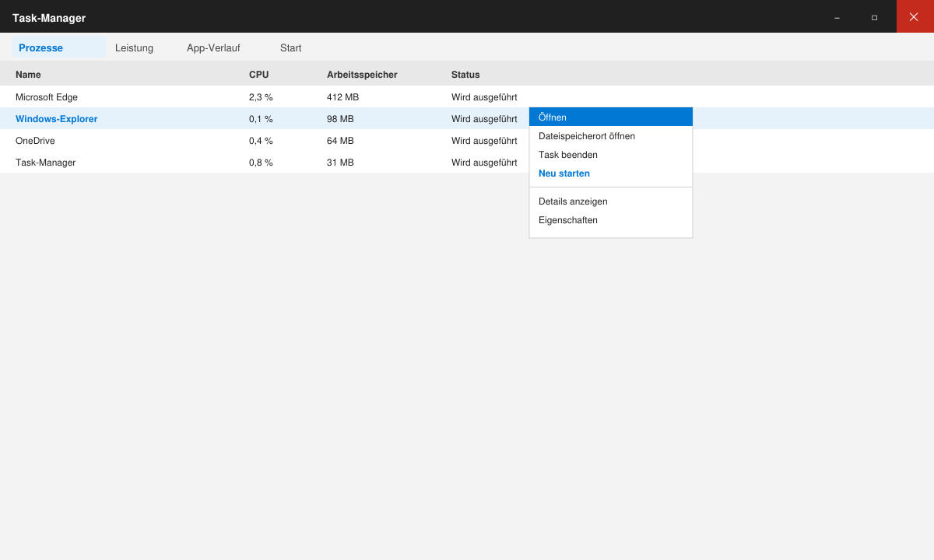Click OneDrive's Wird ausgeführt status
Screen dimensions: 934x560
(x=484, y=141)
